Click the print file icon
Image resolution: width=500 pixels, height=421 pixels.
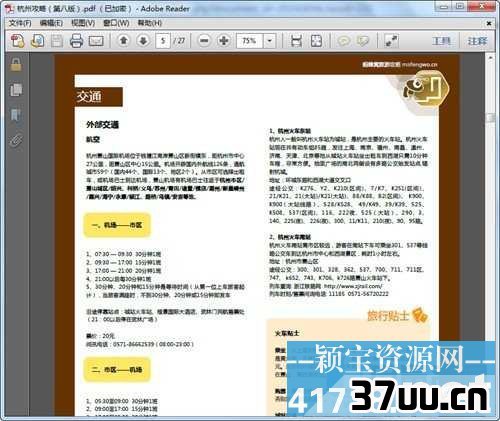tap(76, 41)
